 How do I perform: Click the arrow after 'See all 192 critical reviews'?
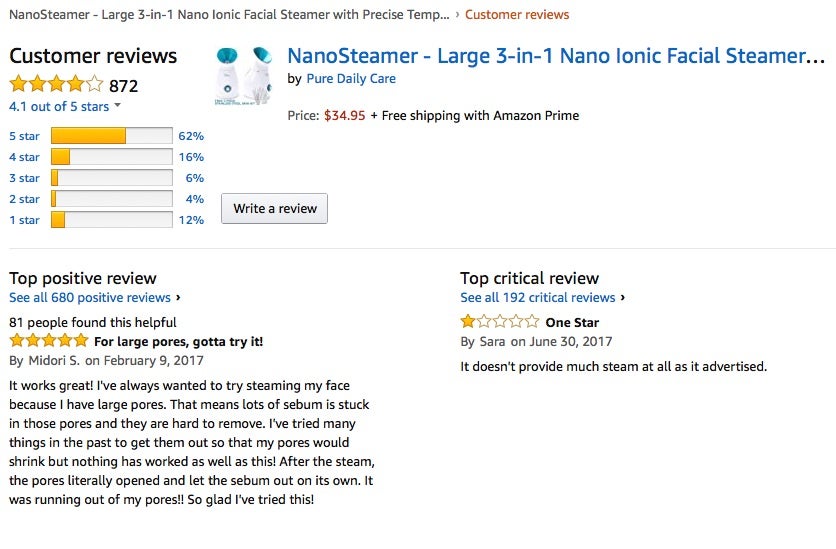[622, 297]
